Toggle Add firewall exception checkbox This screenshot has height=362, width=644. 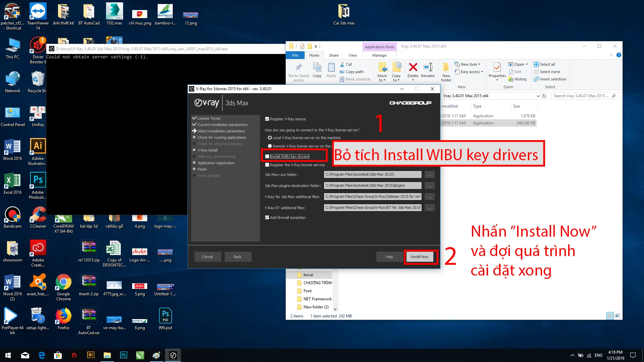[x=267, y=218]
